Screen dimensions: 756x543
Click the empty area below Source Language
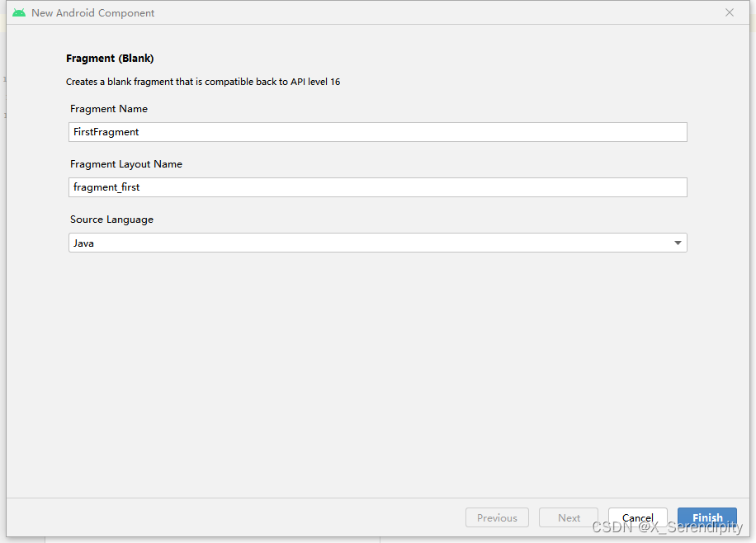point(377,374)
